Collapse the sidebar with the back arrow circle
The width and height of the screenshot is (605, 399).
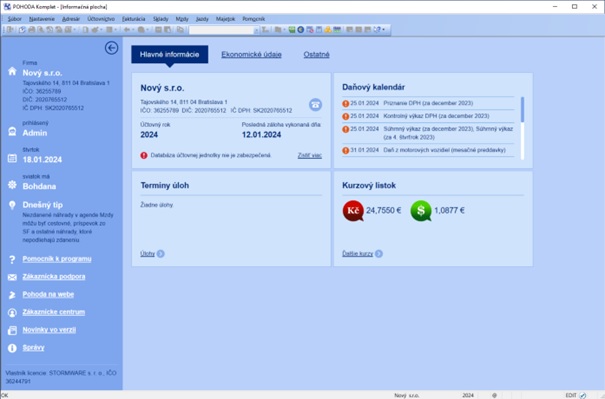[x=112, y=48]
